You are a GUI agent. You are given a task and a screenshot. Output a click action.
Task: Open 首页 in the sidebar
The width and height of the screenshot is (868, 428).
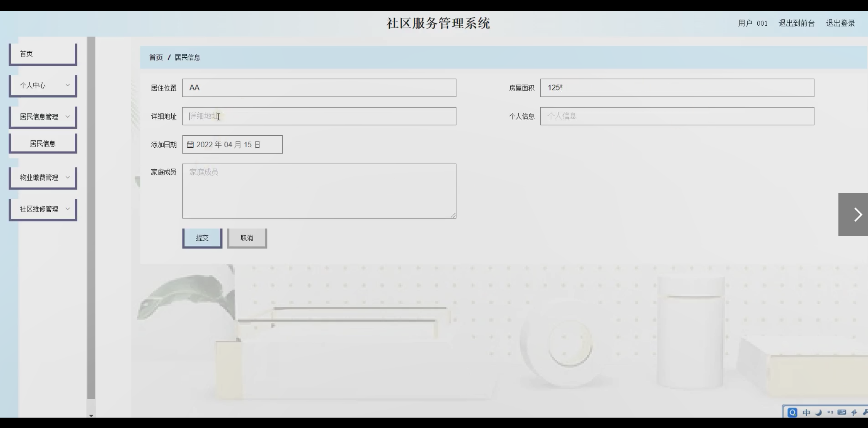coord(43,54)
